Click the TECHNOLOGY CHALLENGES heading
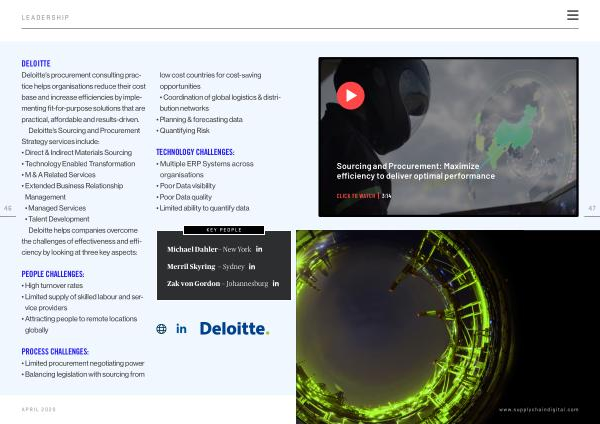Screen dimensions: 600x424 [195, 152]
